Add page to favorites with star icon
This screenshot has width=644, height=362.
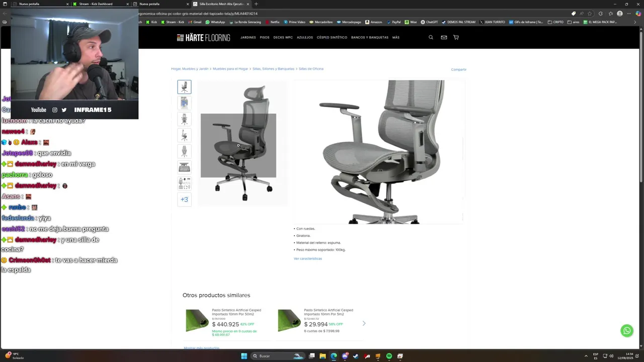(590, 14)
